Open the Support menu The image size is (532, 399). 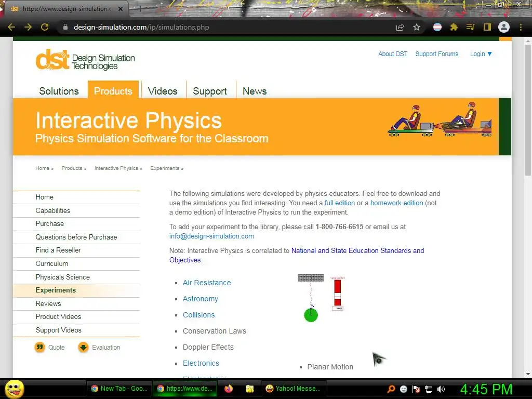point(210,91)
